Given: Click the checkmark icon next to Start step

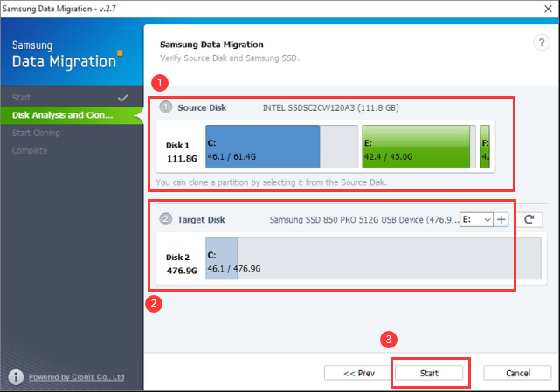Looking at the screenshot, I should pos(123,97).
